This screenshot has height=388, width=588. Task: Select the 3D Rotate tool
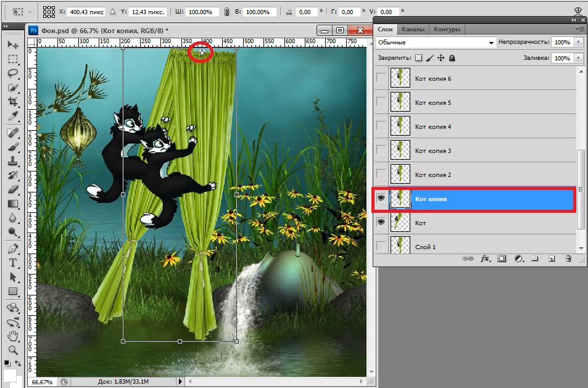(13, 308)
